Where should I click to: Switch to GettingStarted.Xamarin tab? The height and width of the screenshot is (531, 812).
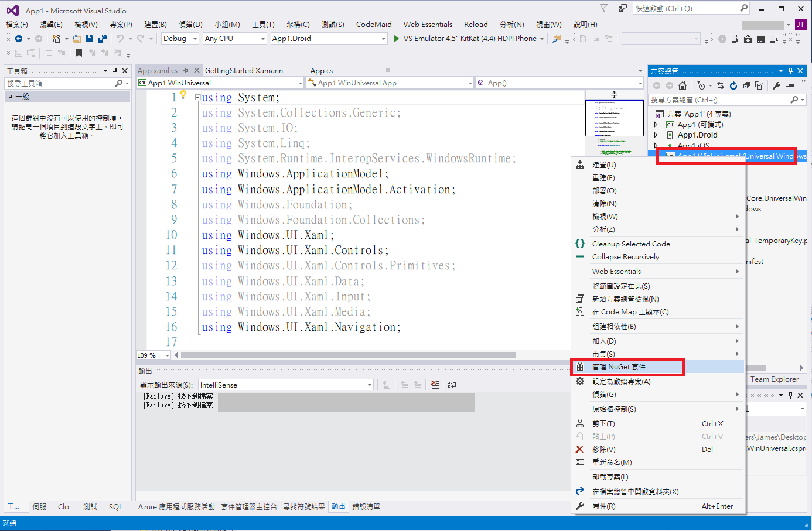click(x=244, y=71)
